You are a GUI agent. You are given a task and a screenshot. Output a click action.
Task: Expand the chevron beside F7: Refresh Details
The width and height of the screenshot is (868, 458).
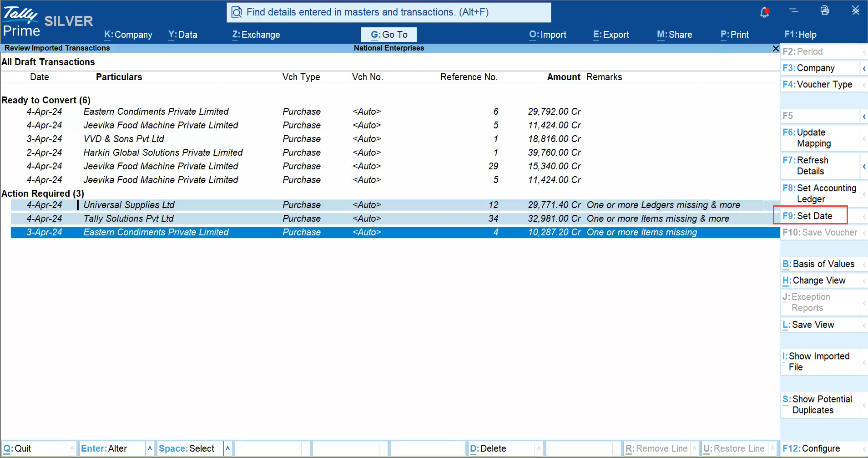pos(864,166)
